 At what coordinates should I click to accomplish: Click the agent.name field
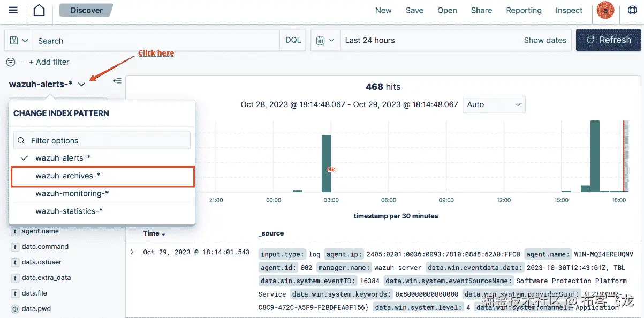(x=40, y=232)
